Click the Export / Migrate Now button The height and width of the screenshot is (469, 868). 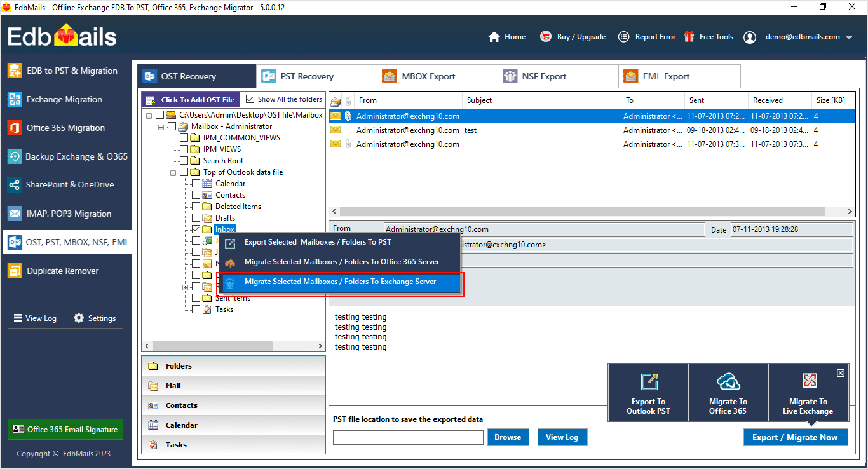pos(796,437)
